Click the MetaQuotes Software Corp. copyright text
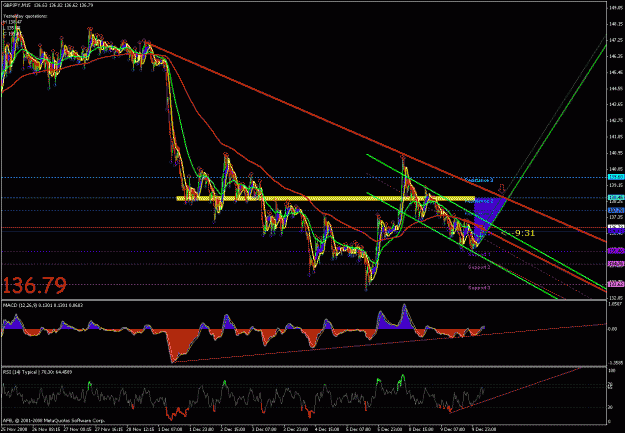Viewport: 625px width, 433px height. tap(54, 420)
